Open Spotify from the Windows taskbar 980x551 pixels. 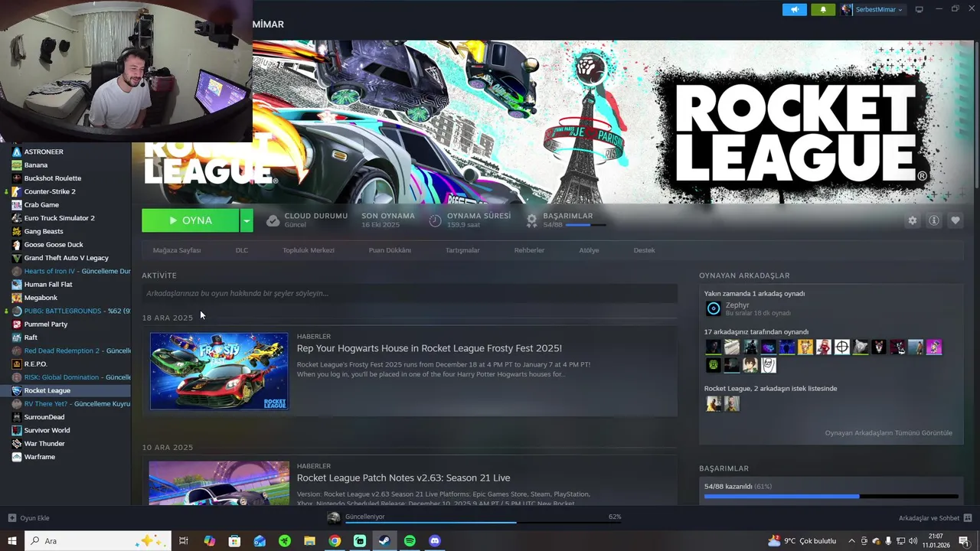[410, 541]
